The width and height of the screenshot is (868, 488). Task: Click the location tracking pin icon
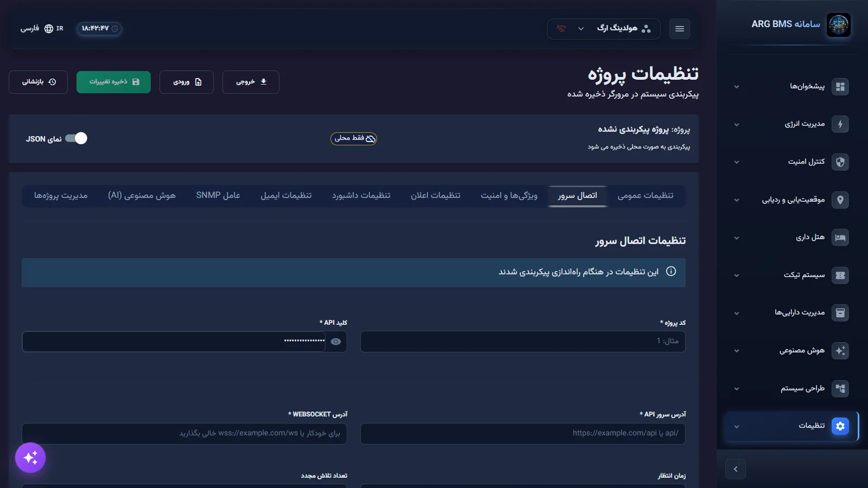[x=840, y=200]
